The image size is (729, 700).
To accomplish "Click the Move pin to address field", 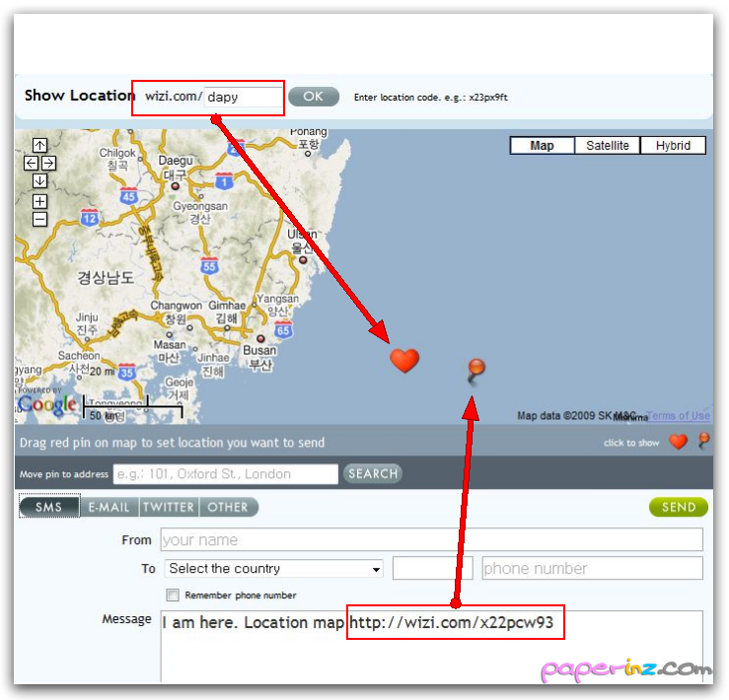I will pyautogui.click(x=226, y=474).
